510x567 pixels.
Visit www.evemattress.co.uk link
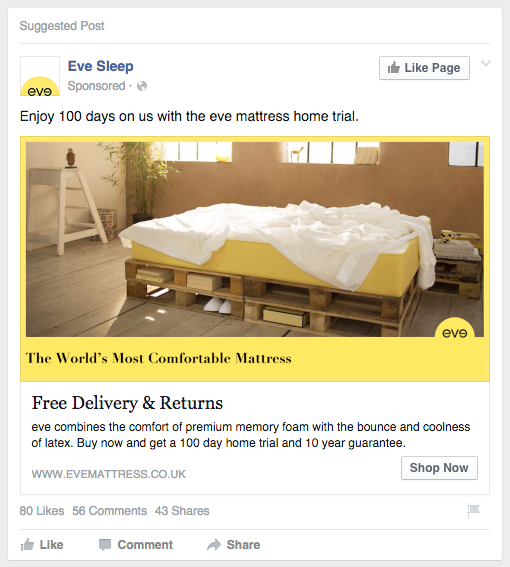tap(109, 474)
